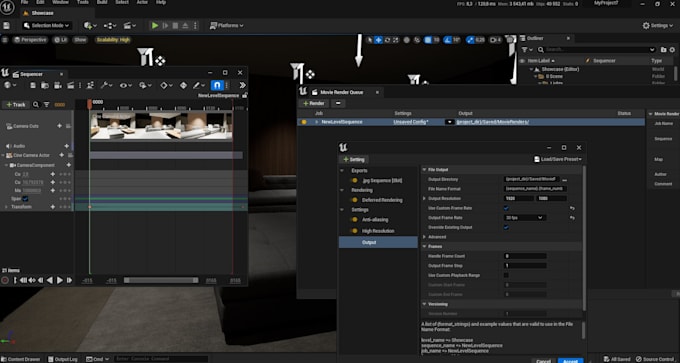Expand Sequencer toolbar overflow double chevron
The width and height of the screenshot is (680, 363).
242,85
